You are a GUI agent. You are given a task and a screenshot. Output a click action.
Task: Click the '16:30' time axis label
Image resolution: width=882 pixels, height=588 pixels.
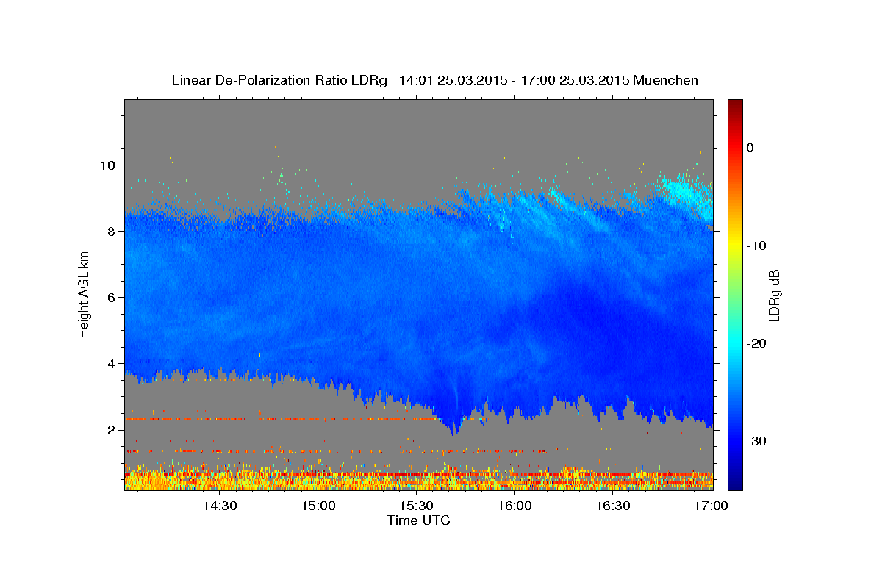614,506
